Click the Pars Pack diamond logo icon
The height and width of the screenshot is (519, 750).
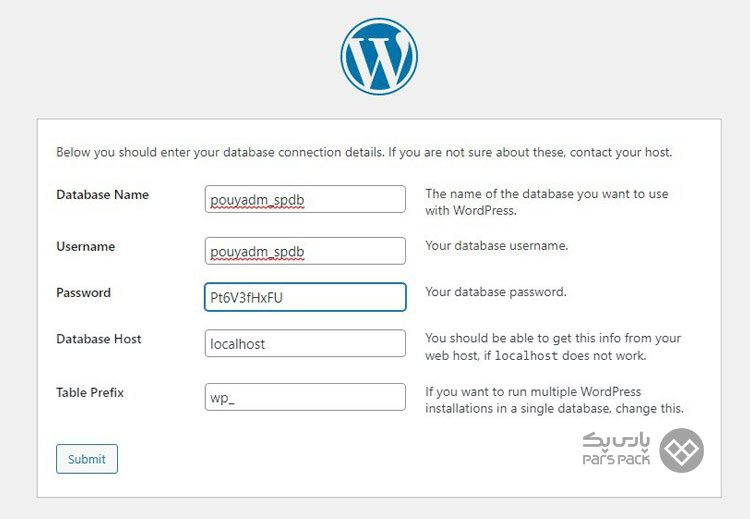pyautogui.click(x=681, y=450)
